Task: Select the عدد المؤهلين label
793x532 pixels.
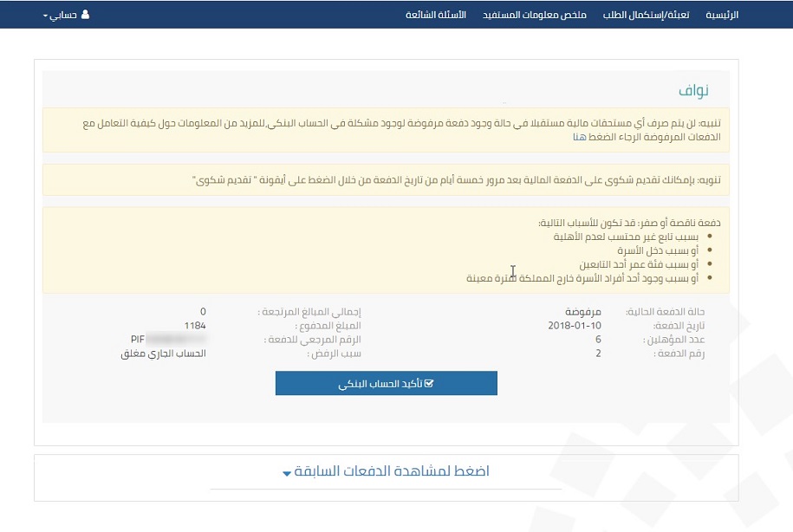Action: (673, 340)
